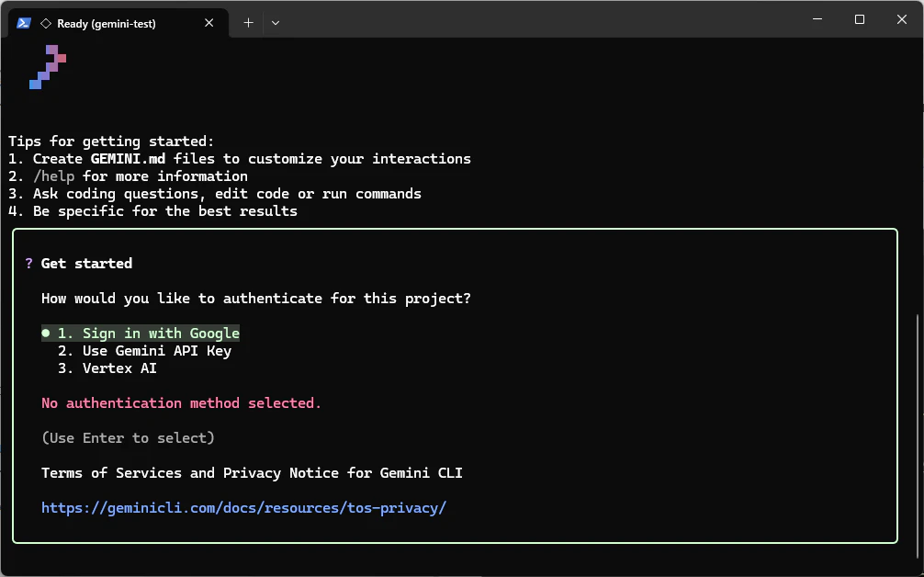Viewport: 924px width, 577px height.
Task: Click the Create GEMINI.md files tip line
Action: coord(239,159)
